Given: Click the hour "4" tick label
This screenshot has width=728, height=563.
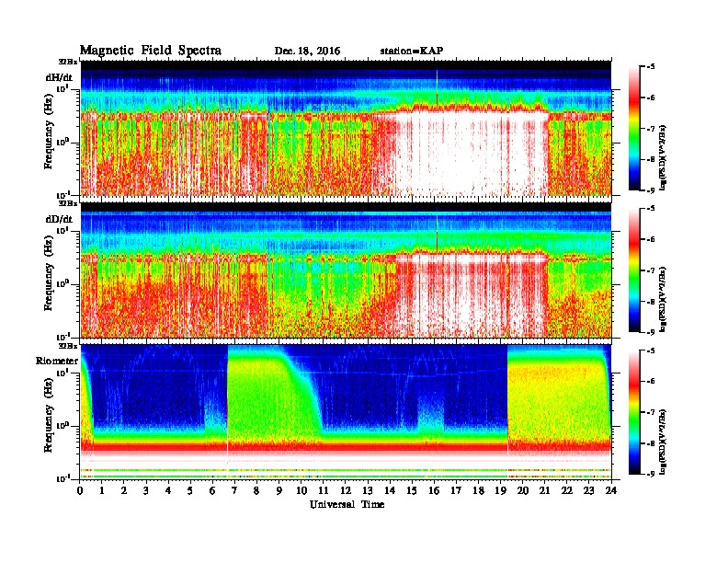Looking at the screenshot, I should click(168, 490).
